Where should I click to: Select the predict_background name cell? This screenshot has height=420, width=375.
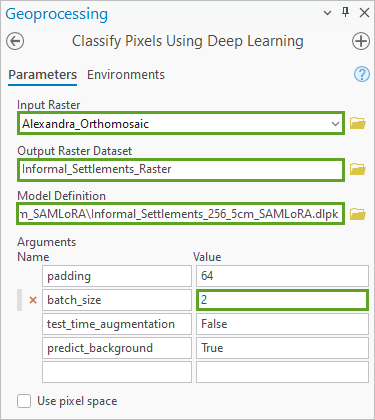pyautogui.click(x=117, y=348)
